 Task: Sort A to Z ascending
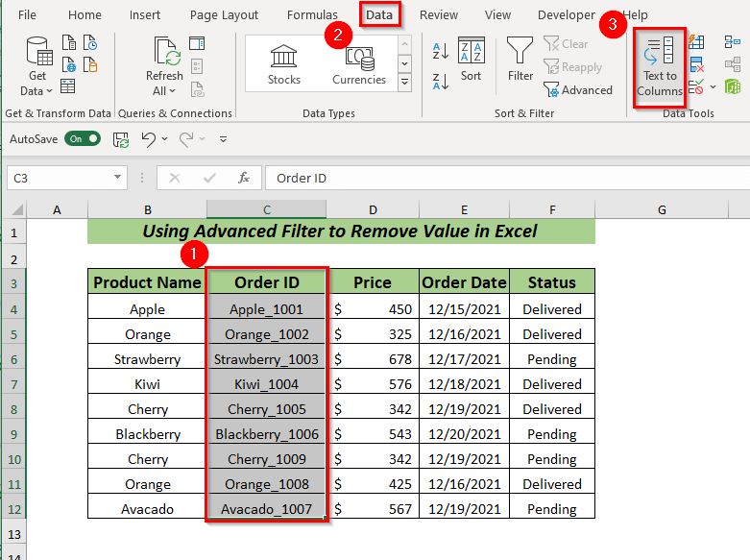click(x=441, y=51)
